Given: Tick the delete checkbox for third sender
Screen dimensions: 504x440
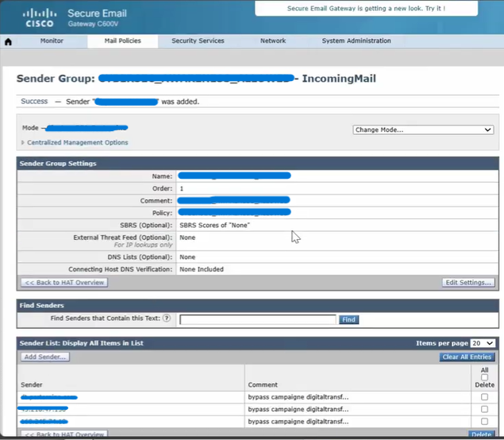Looking at the screenshot, I should point(484,421).
